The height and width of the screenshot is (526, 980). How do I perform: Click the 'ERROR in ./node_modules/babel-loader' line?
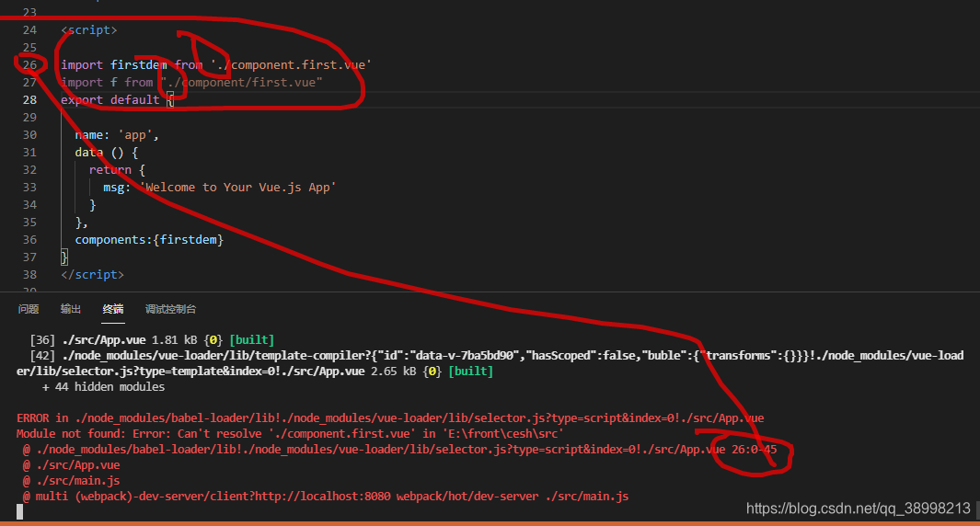390,418
